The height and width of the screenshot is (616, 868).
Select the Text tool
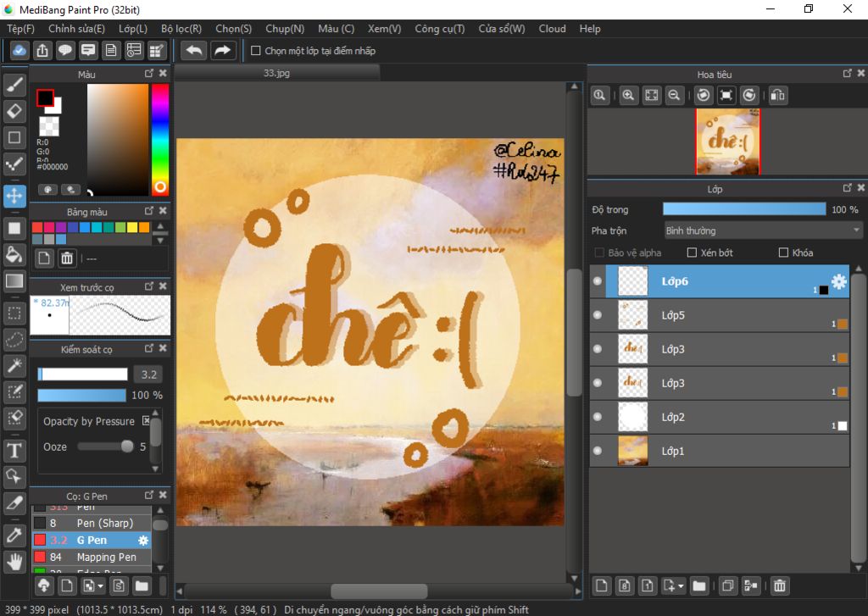(14, 451)
